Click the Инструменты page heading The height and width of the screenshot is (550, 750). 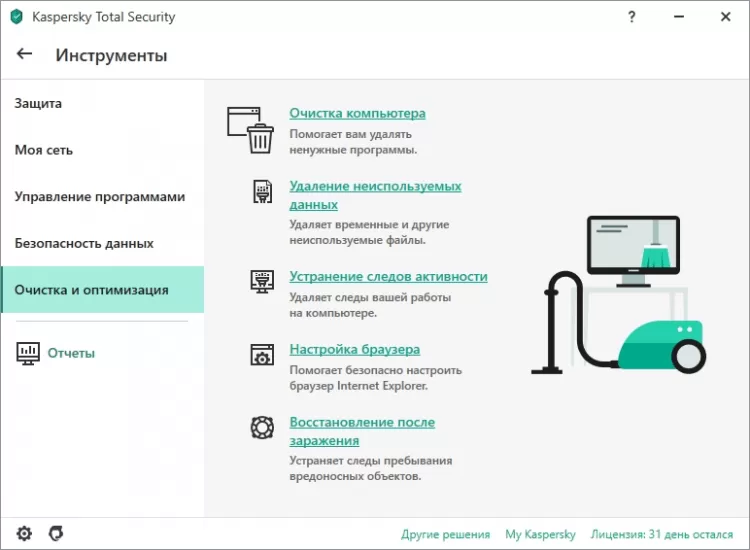click(111, 55)
